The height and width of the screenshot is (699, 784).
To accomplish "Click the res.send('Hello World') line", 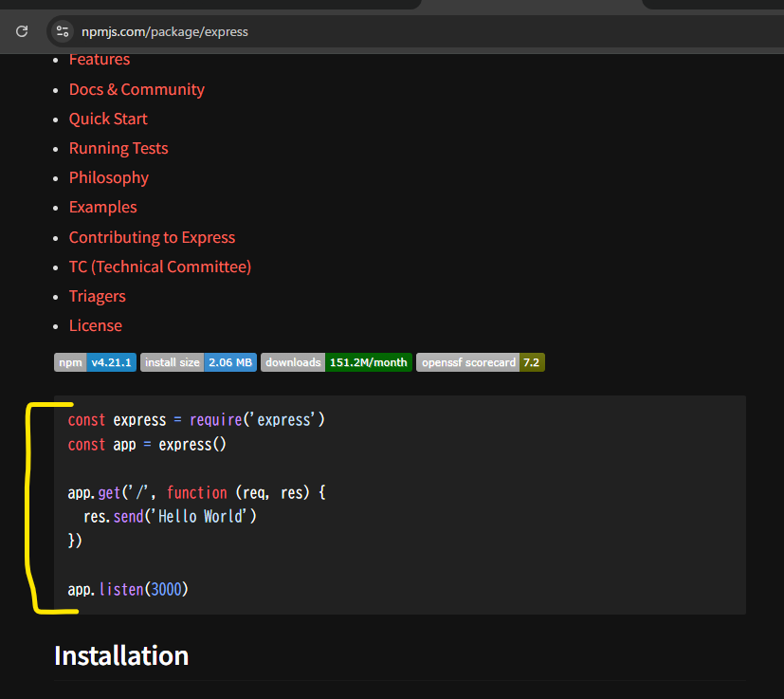I will point(170,516).
